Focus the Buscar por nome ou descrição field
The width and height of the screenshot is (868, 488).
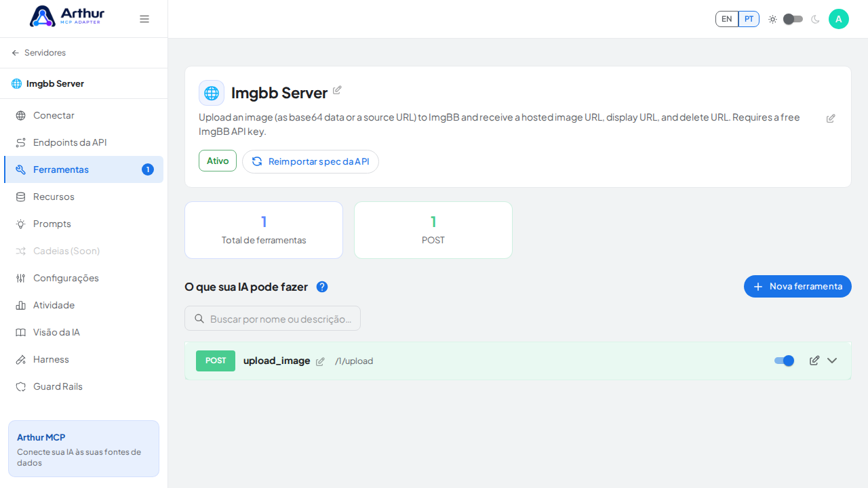pyautogui.click(x=273, y=319)
